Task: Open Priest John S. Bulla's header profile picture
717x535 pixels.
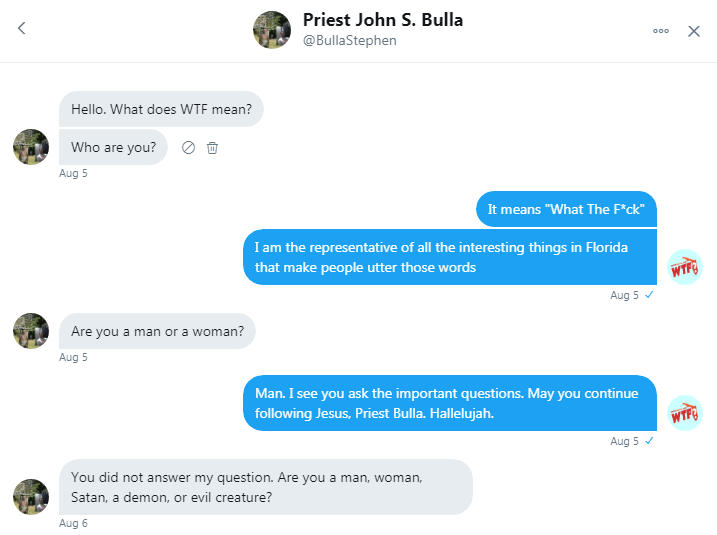Action: (272, 30)
